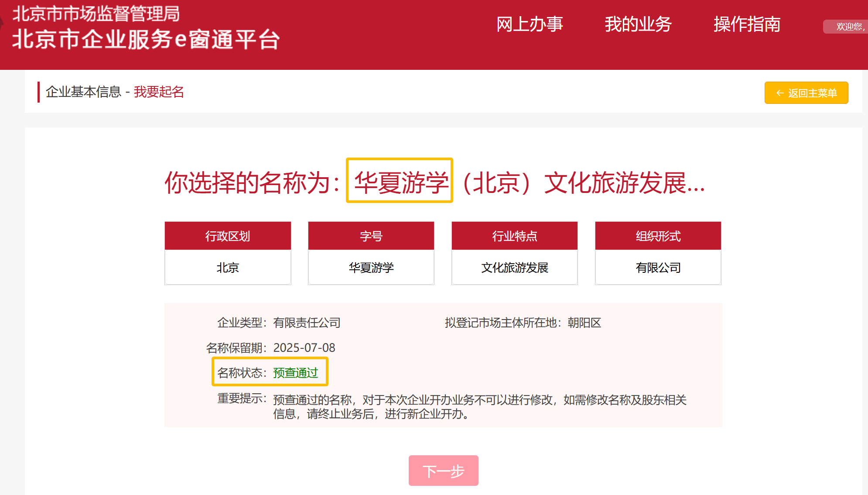The image size is (868, 495).
Task: Click the 华夏游学 value in 字号 card
Action: (371, 268)
